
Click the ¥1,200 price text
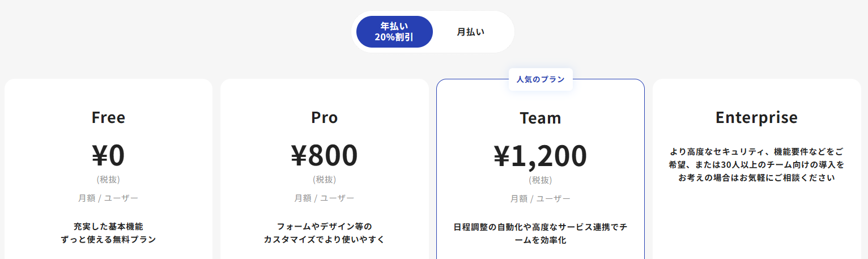pos(541,156)
